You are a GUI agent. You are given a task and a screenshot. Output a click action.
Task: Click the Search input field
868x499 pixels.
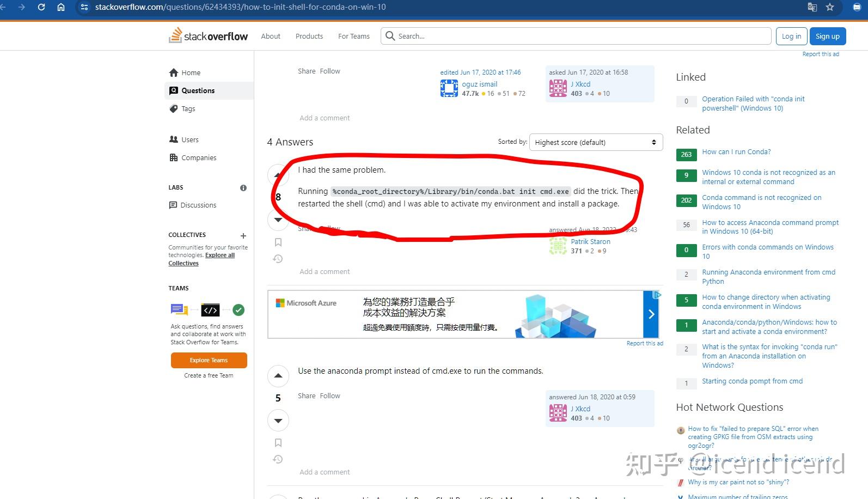pos(576,36)
